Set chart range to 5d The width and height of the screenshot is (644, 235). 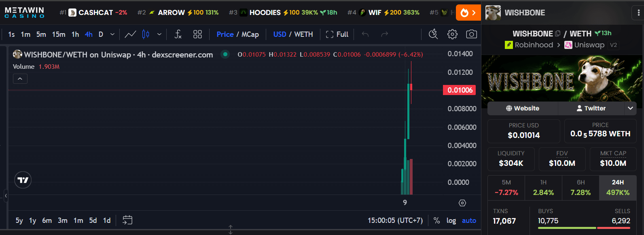[x=93, y=220]
